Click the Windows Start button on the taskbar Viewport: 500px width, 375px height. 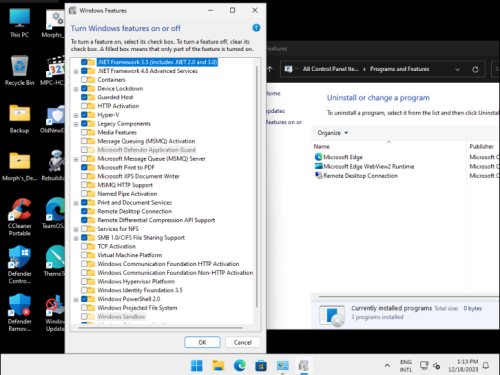197,366
